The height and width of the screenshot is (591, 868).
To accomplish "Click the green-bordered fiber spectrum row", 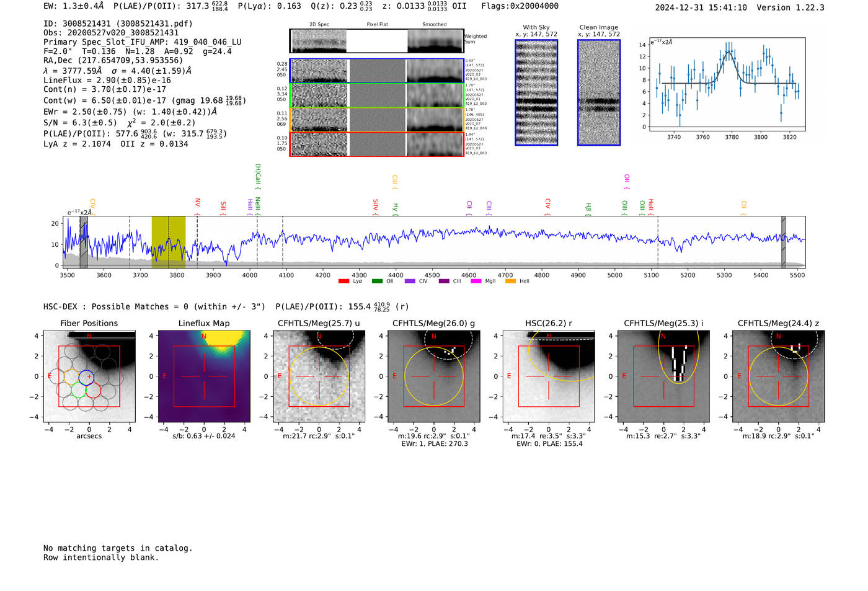I will [376, 96].
